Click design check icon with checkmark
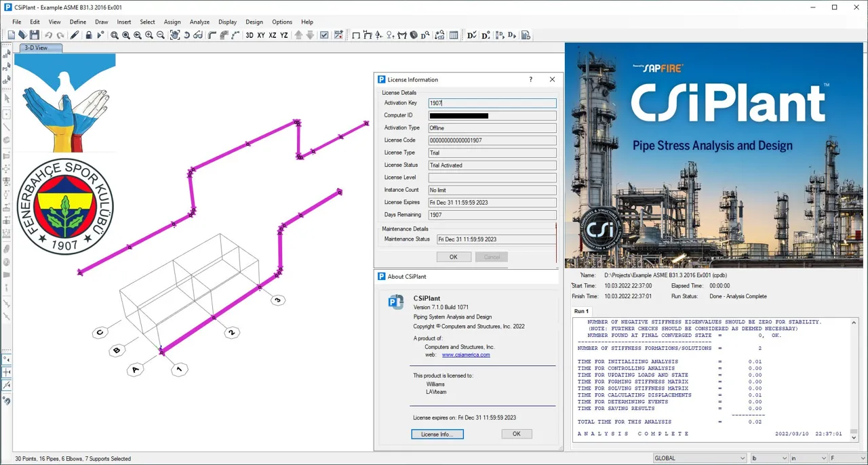 [x=471, y=35]
